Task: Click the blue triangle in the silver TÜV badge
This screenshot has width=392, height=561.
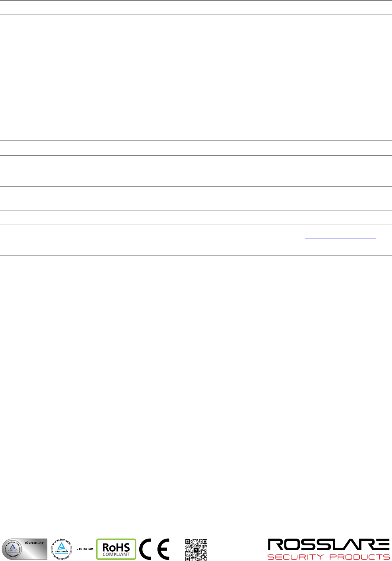Action: click(x=12, y=547)
